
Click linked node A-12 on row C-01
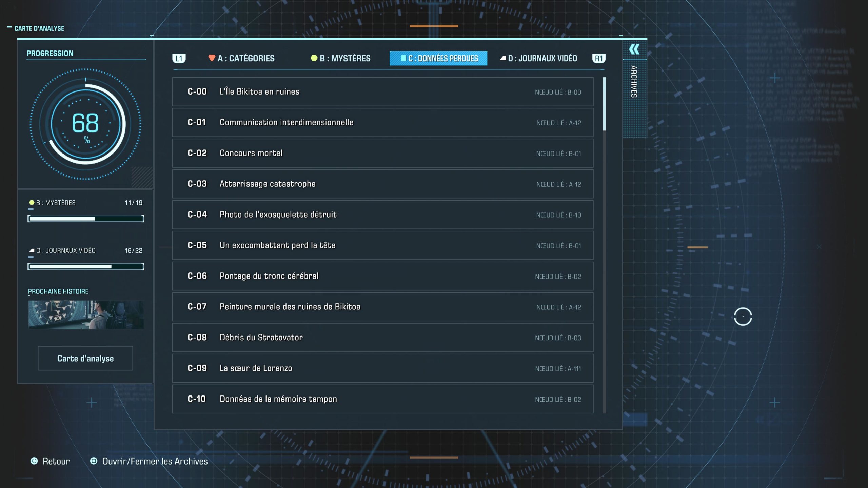click(559, 123)
